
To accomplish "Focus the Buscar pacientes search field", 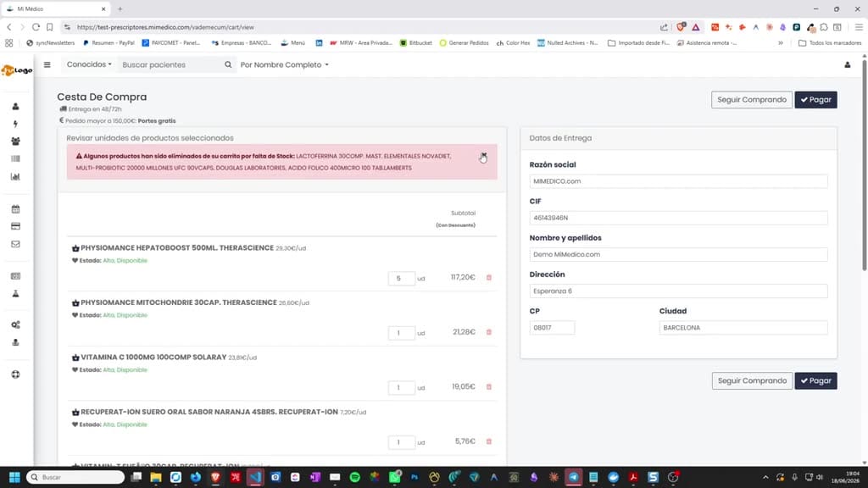I will point(170,64).
